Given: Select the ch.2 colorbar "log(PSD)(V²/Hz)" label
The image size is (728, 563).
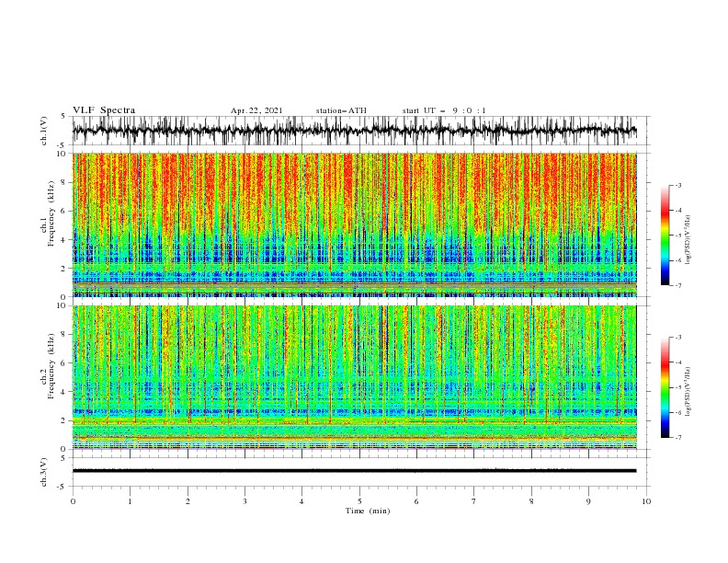Looking at the screenshot, I should [x=688, y=391].
